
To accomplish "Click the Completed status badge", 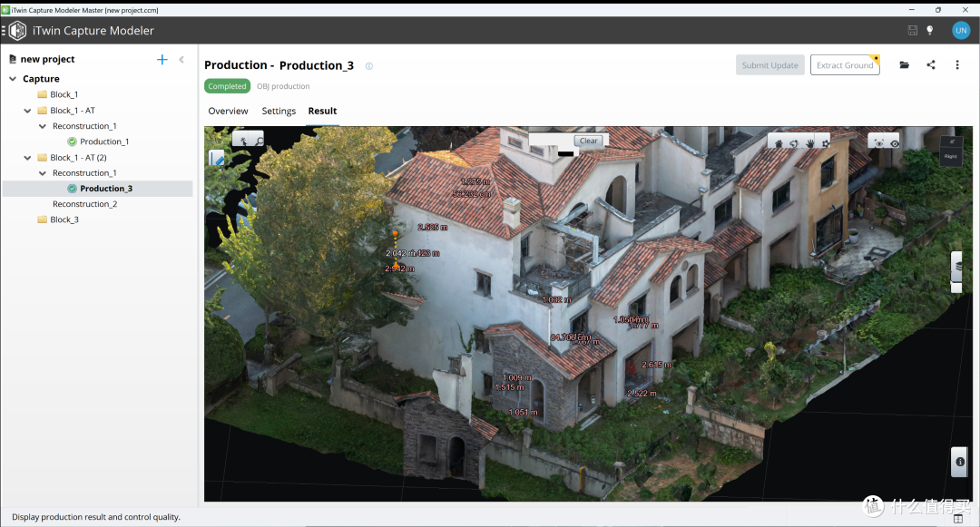I will (x=227, y=86).
